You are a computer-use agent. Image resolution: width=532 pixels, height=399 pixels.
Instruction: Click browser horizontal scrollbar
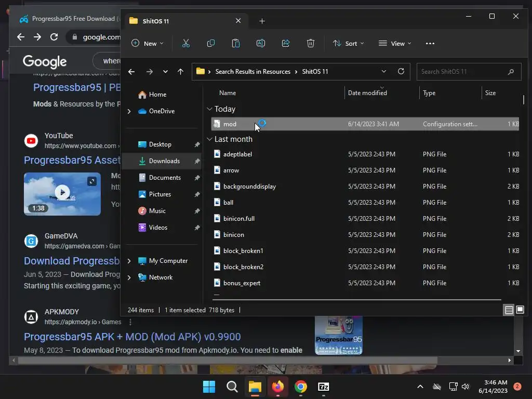tap(228, 361)
